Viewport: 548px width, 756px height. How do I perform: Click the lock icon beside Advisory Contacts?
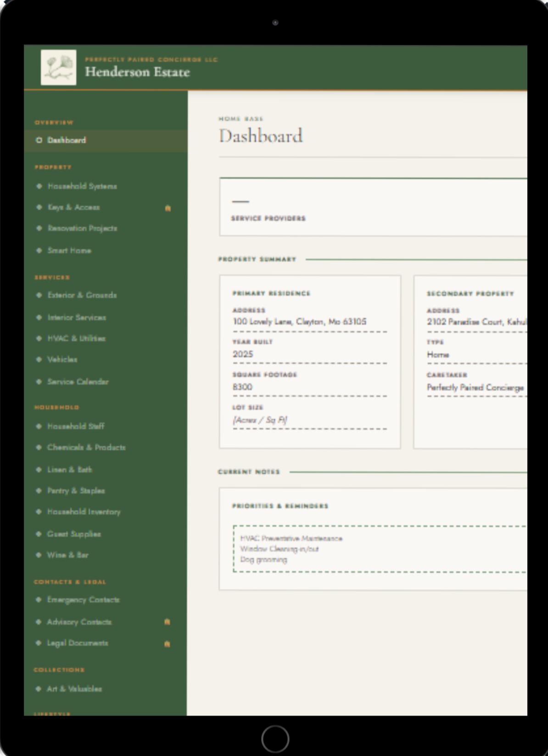(167, 622)
